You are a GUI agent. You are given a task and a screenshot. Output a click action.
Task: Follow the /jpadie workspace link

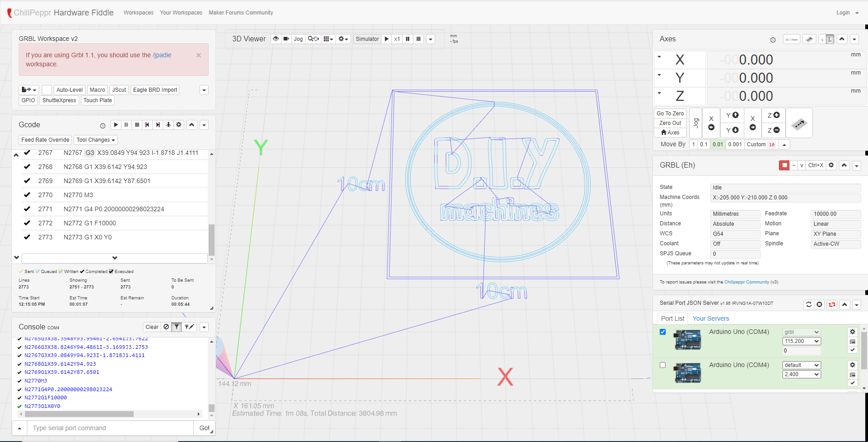coord(162,55)
